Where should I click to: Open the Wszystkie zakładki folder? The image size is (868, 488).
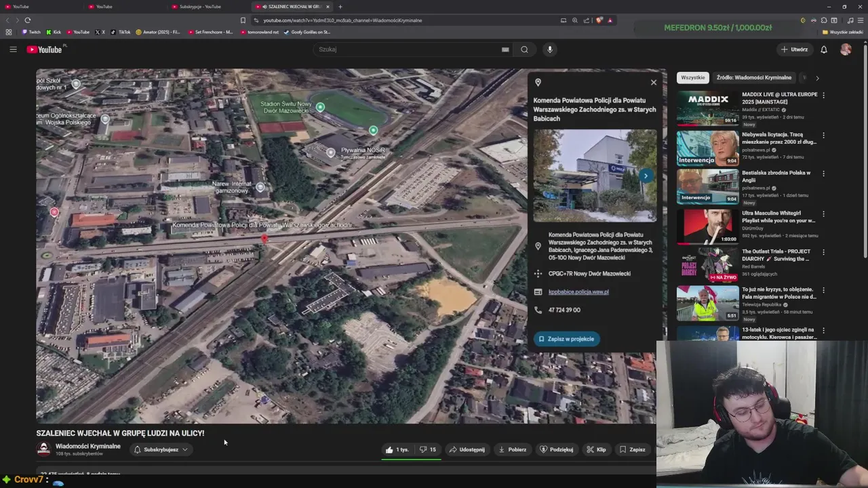pyautogui.click(x=843, y=32)
